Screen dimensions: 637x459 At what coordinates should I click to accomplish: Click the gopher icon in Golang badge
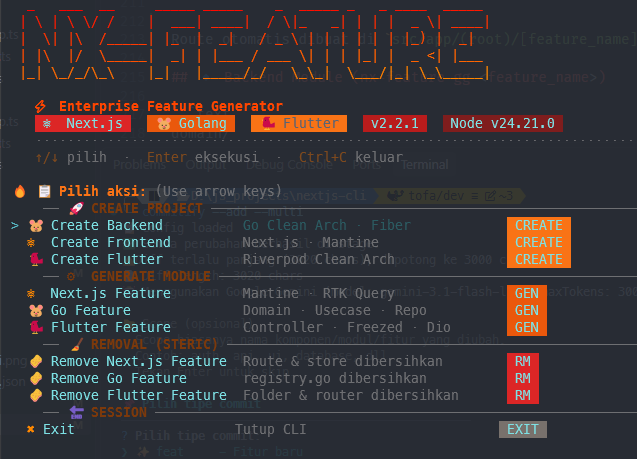[x=164, y=124]
